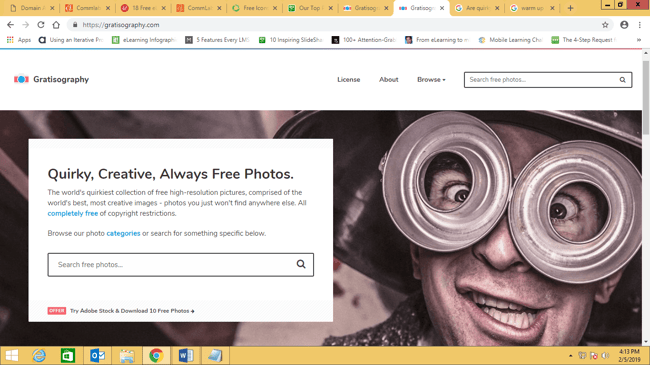Open a new tab with the plus button

(x=570, y=8)
